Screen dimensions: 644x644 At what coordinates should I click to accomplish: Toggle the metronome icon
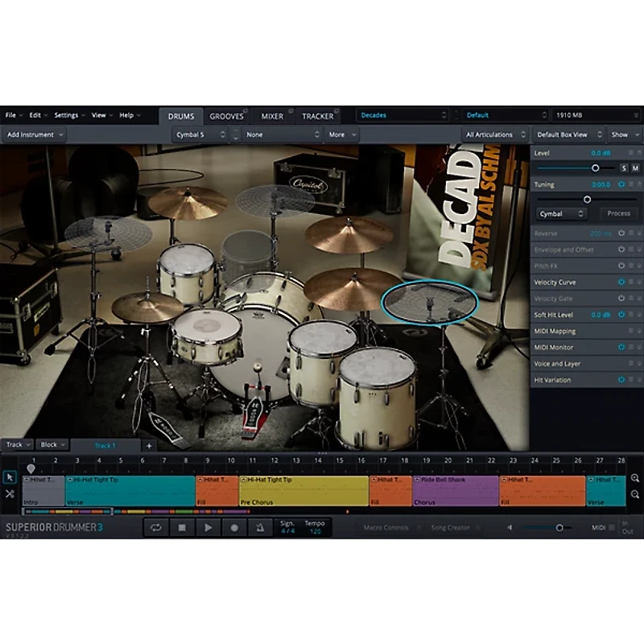[260, 527]
